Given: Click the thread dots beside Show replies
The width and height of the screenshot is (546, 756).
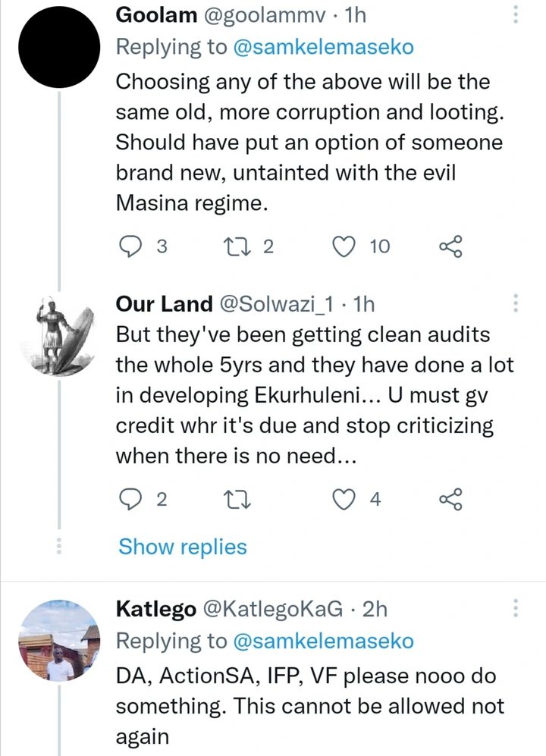Looking at the screenshot, I should 59,546.
